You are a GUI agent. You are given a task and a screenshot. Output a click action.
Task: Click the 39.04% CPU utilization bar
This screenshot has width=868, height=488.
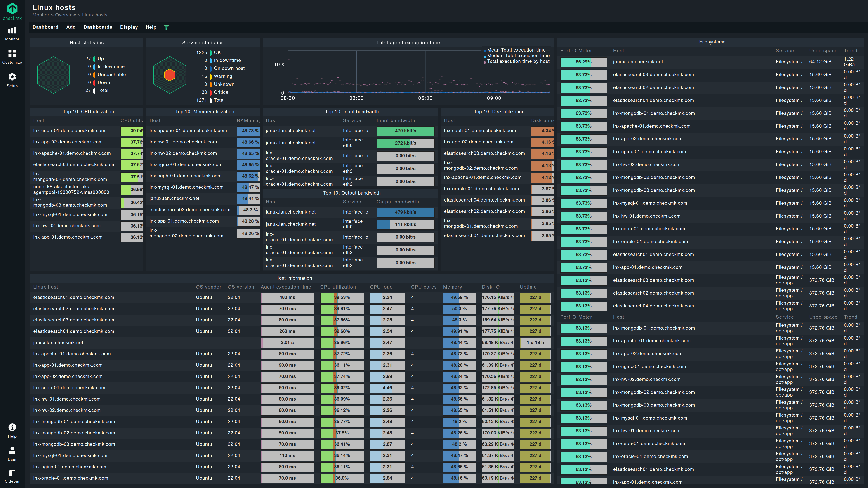point(132,131)
